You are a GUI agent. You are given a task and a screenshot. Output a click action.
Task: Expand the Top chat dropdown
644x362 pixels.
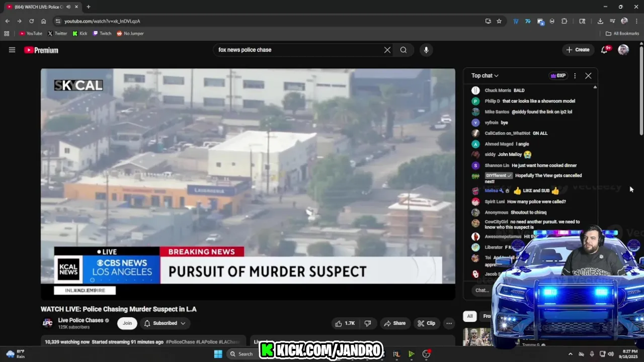(485, 75)
